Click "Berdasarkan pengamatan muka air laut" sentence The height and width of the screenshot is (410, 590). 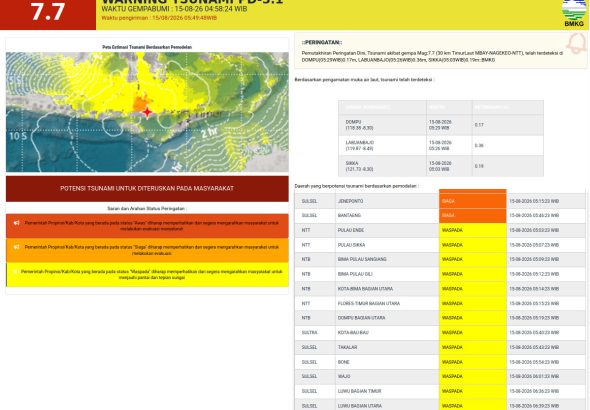pos(364,80)
